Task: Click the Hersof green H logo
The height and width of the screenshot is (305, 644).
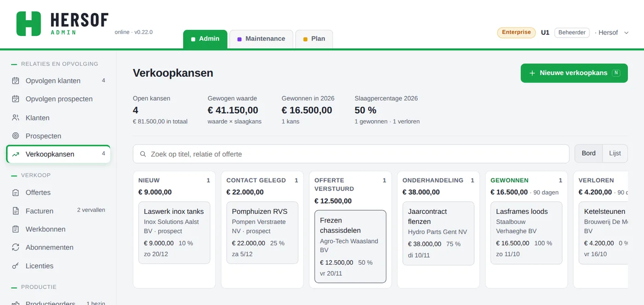Action: pos(29,23)
